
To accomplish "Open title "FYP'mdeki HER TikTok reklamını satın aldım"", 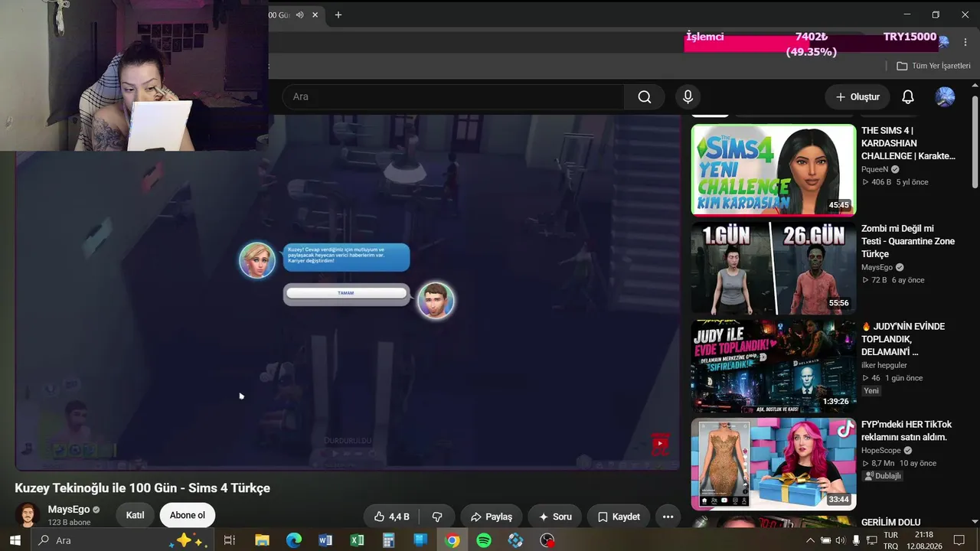I will [906, 431].
